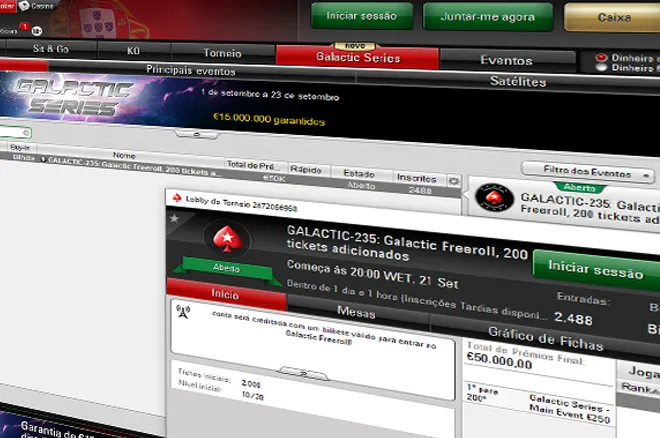Select the Início tab in the tournament lobby
The width and height of the screenshot is (660, 438).
point(225,294)
